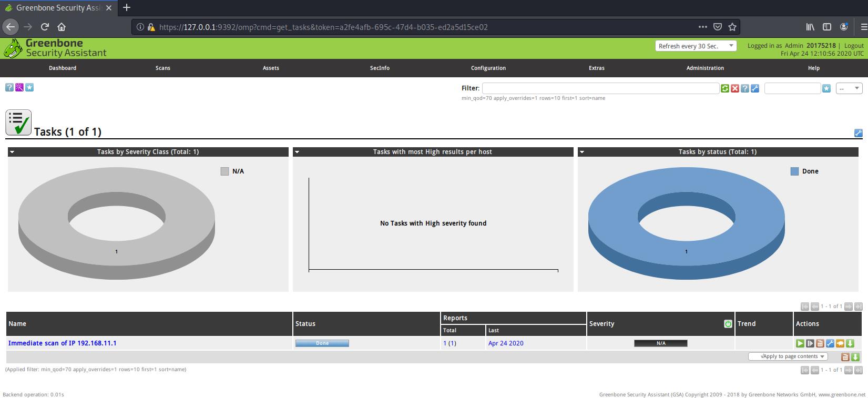Click into the Filter text field
868x398 pixels.
click(x=600, y=88)
